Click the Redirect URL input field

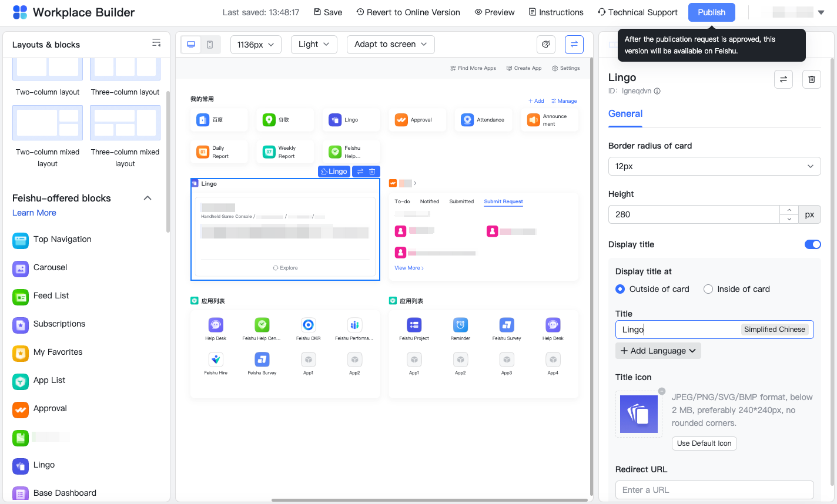714,490
